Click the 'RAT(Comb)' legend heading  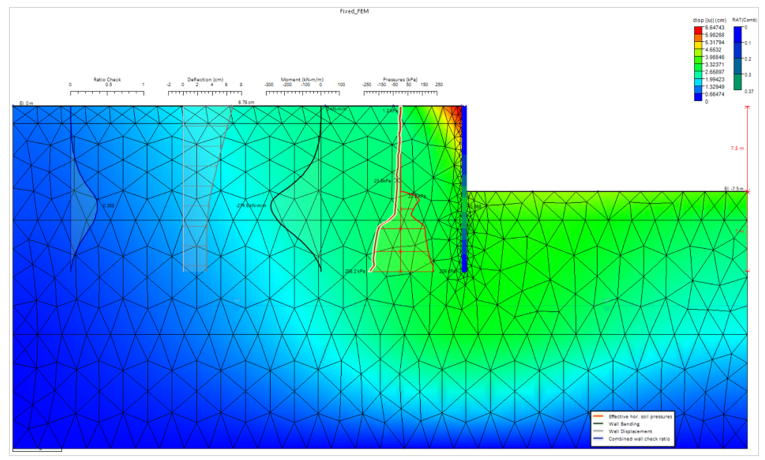747,20
